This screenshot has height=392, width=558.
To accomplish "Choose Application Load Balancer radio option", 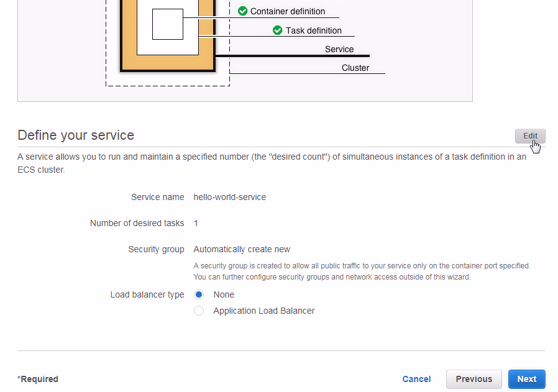I will pyautogui.click(x=199, y=311).
